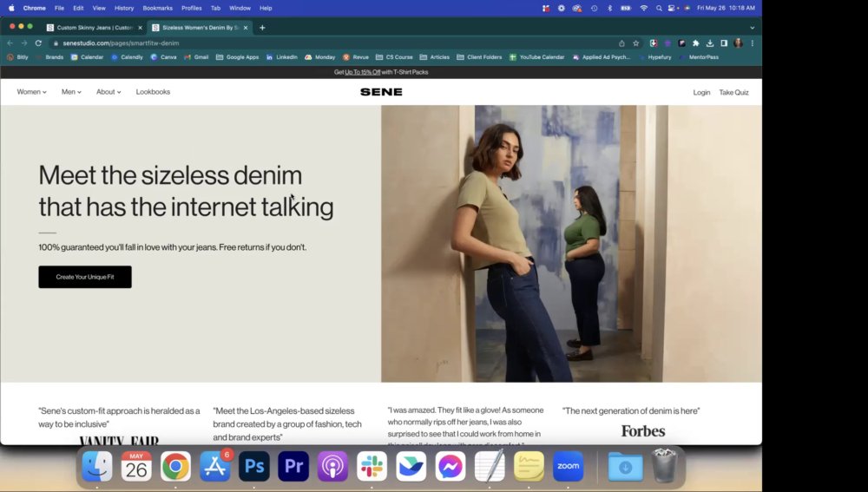
Task: Expand the About dropdown menu
Action: tap(108, 92)
